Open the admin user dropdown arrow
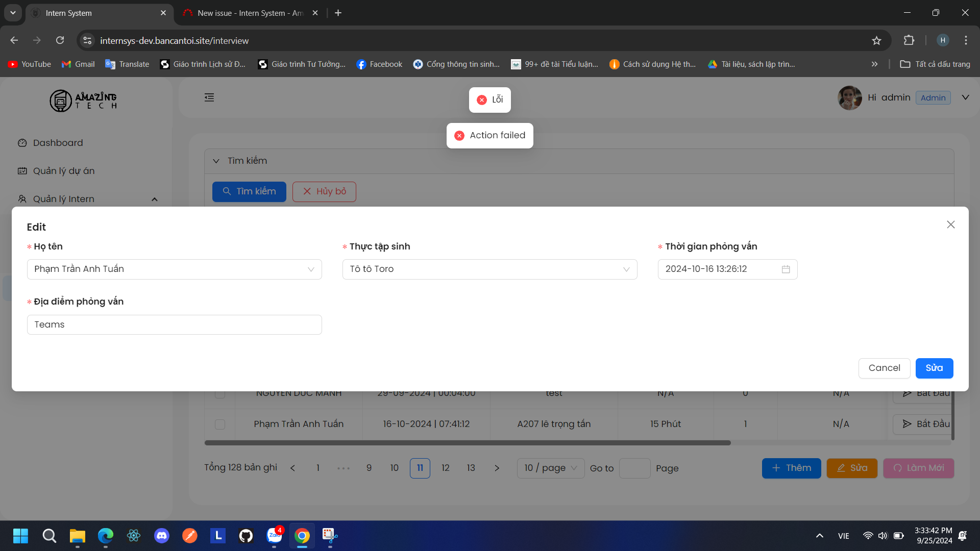This screenshot has width=980, height=551. coord(965,97)
